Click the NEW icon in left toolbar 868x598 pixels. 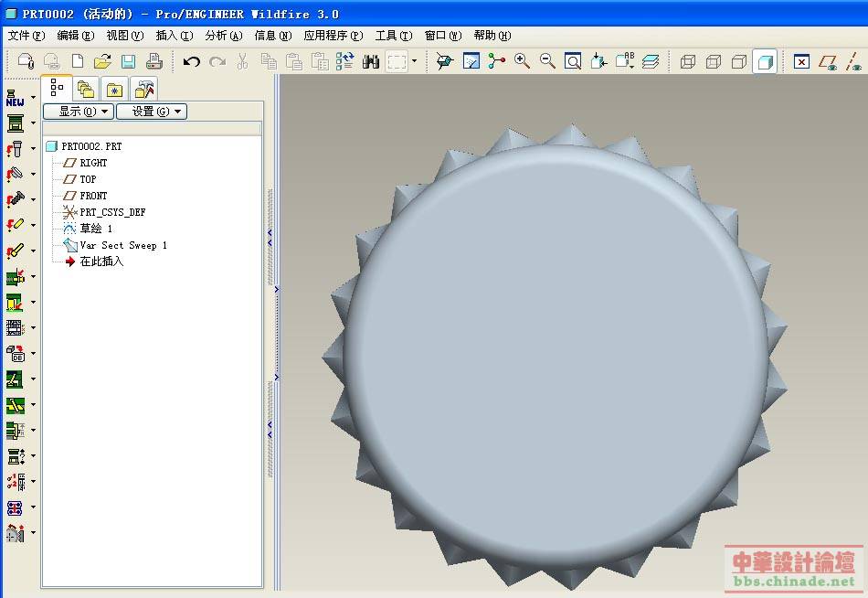click(15, 97)
